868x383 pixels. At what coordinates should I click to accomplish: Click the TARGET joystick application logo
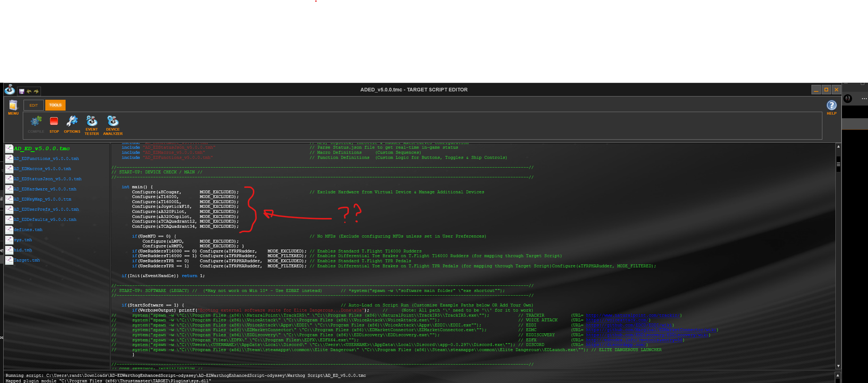click(x=10, y=89)
